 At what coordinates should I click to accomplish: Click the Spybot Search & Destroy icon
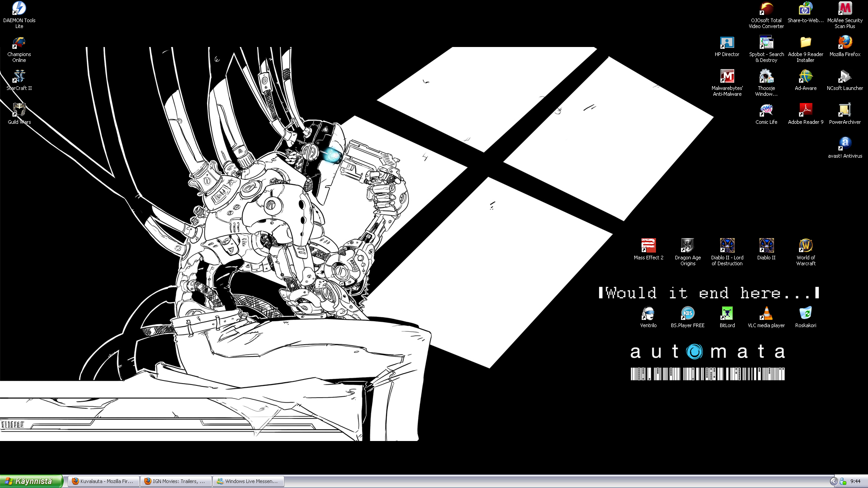(766, 43)
